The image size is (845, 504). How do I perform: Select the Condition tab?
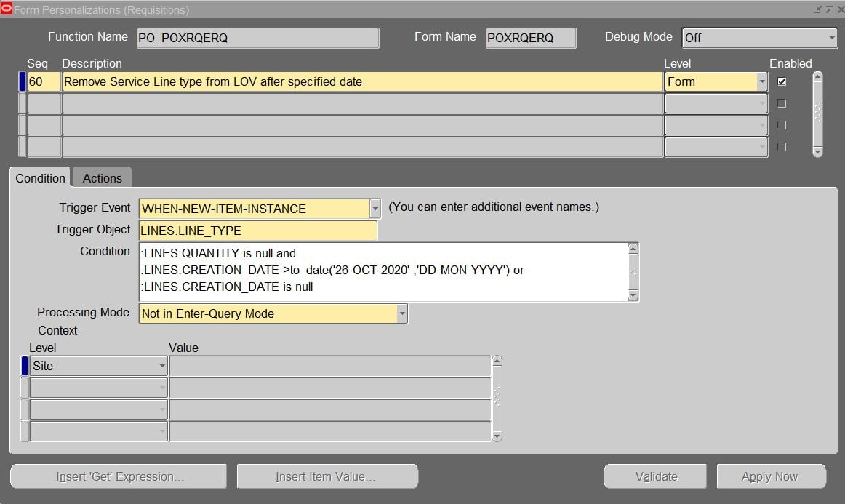click(x=40, y=177)
